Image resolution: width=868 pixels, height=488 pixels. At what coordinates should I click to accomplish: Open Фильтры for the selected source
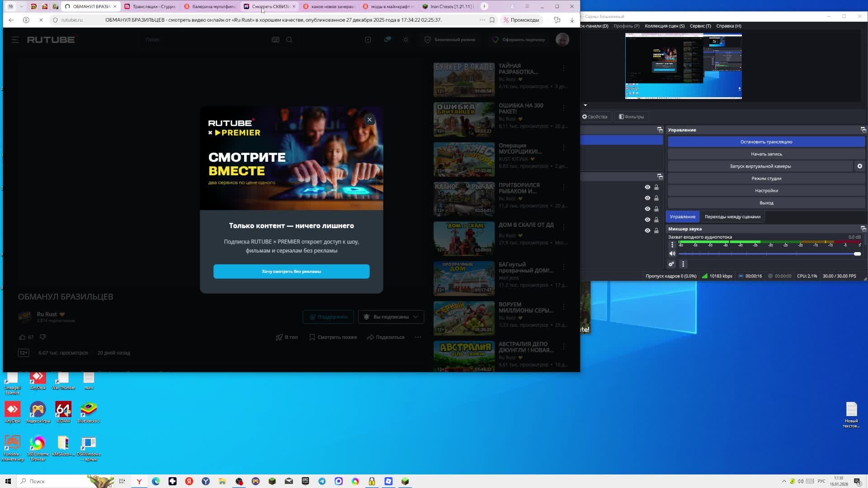pos(632,117)
